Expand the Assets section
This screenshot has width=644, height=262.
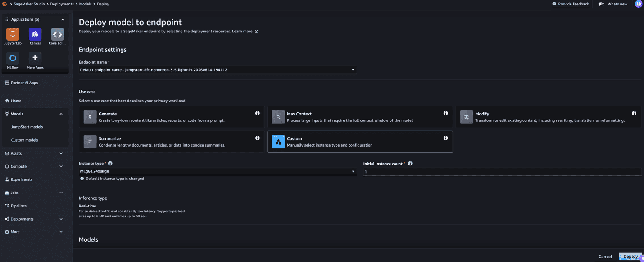click(61, 153)
